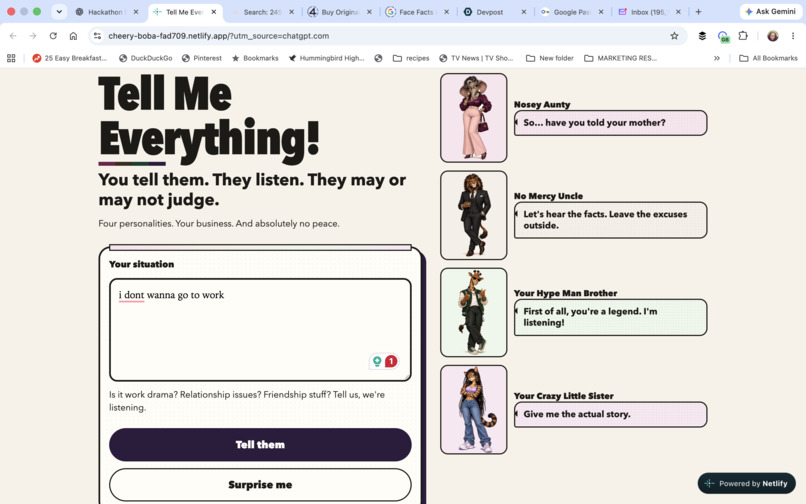
Task: Expand the tab search dropdown arrow
Action: (59, 11)
